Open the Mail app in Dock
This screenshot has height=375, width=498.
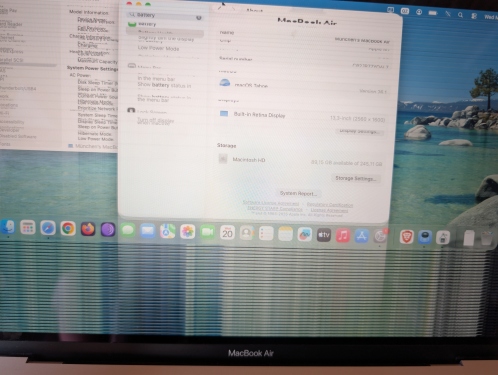click(x=147, y=231)
